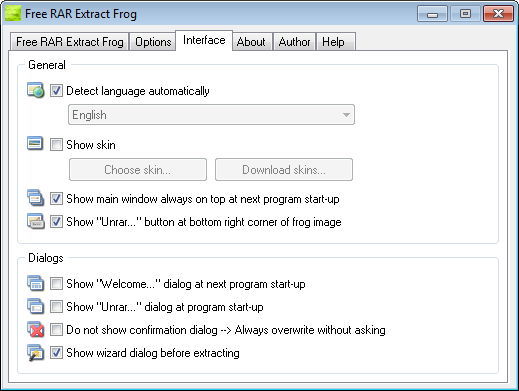Click the Choose skin... button

click(138, 170)
